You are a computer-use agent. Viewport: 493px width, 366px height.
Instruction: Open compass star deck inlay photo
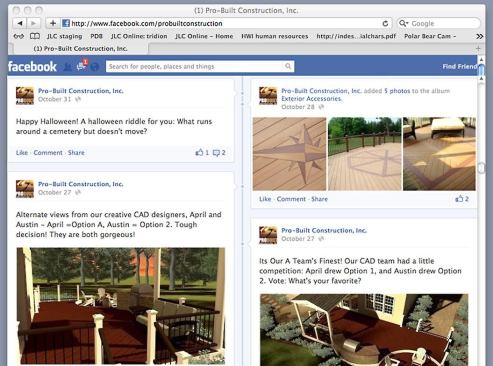click(289, 154)
